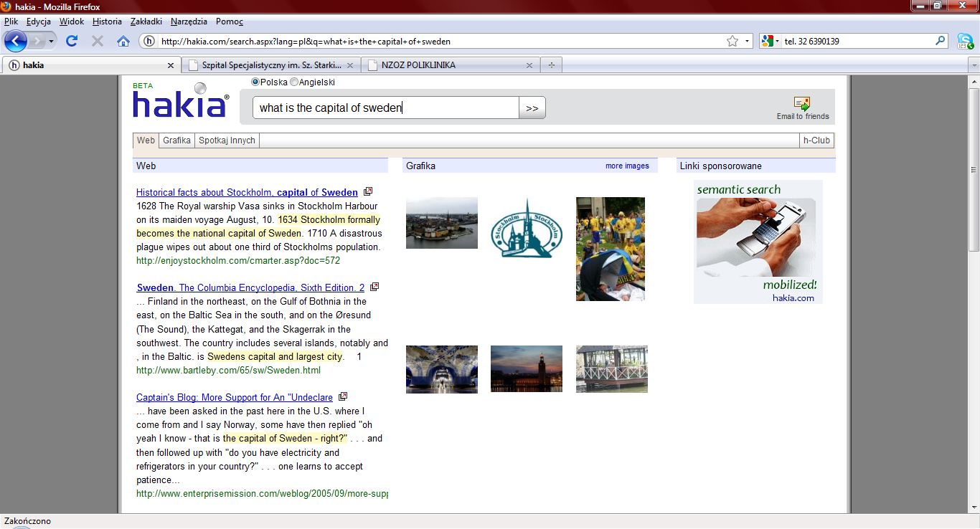
Task: Run the search using the magnifier icon
Action: pyautogui.click(x=941, y=41)
